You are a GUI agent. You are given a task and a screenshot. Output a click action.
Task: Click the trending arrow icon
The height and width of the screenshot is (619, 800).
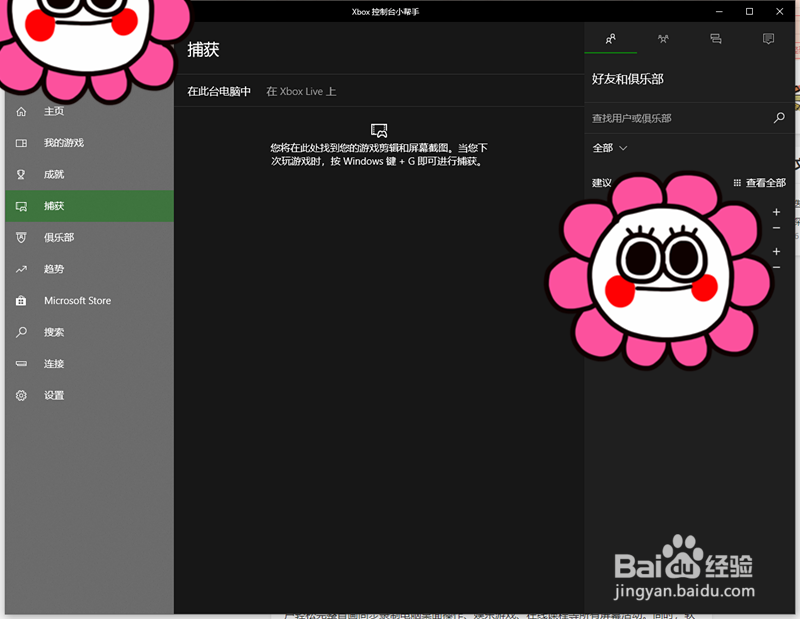pos(21,269)
